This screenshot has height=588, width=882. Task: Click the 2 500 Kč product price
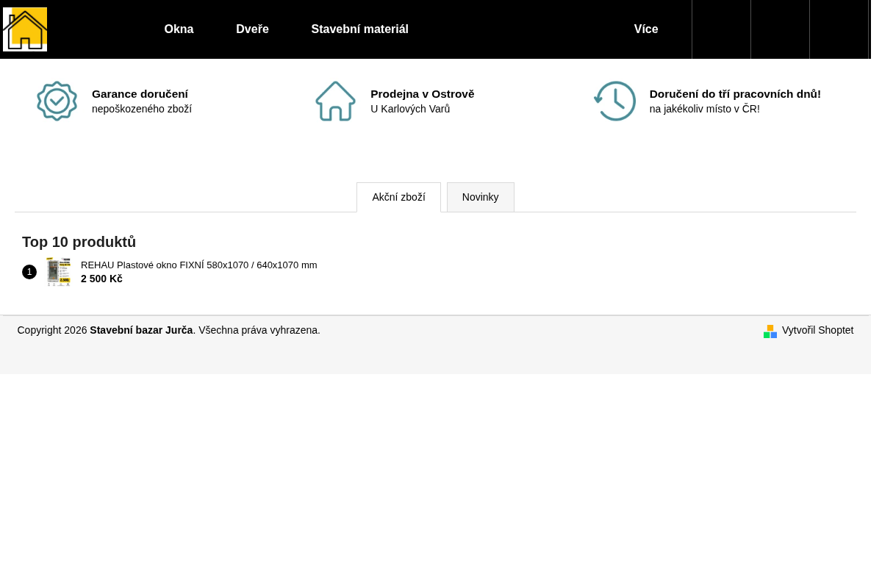point(101,279)
